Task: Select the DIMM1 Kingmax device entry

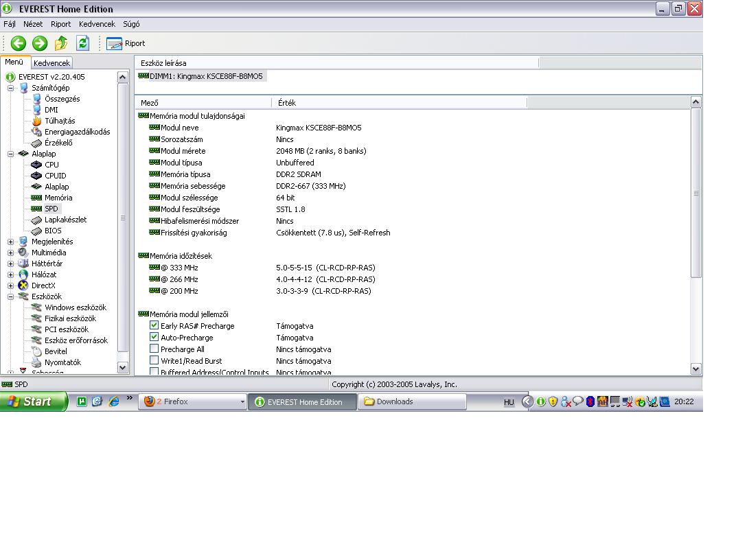Action: 201,76
